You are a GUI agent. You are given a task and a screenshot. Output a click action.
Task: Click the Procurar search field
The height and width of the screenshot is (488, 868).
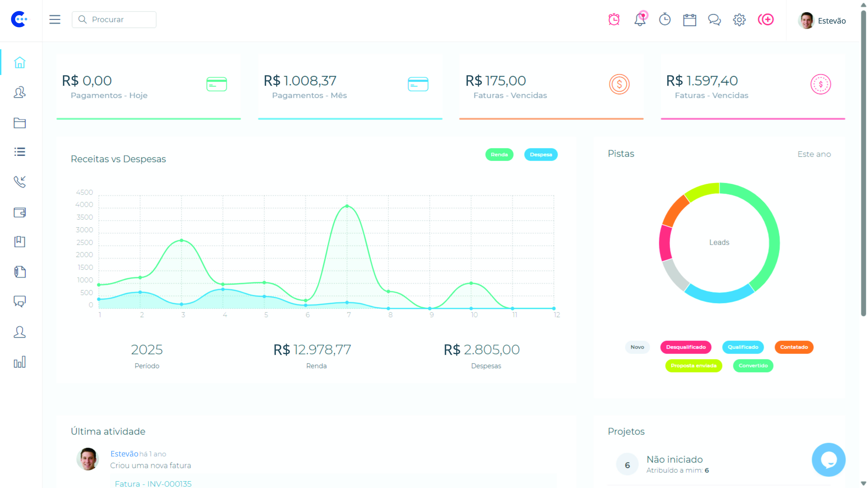(x=115, y=20)
